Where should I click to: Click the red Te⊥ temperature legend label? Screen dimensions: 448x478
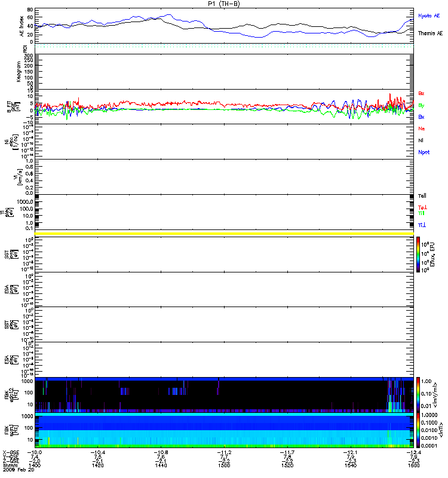pyautogui.click(x=422, y=207)
